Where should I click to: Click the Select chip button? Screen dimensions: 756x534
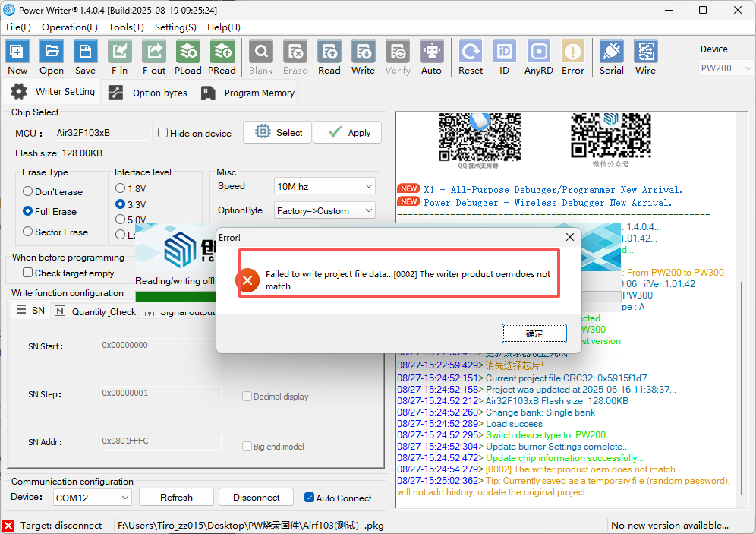point(278,132)
